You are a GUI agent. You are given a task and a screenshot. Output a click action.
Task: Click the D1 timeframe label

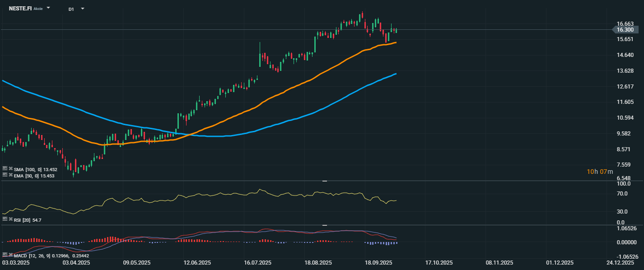pyautogui.click(x=71, y=9)
